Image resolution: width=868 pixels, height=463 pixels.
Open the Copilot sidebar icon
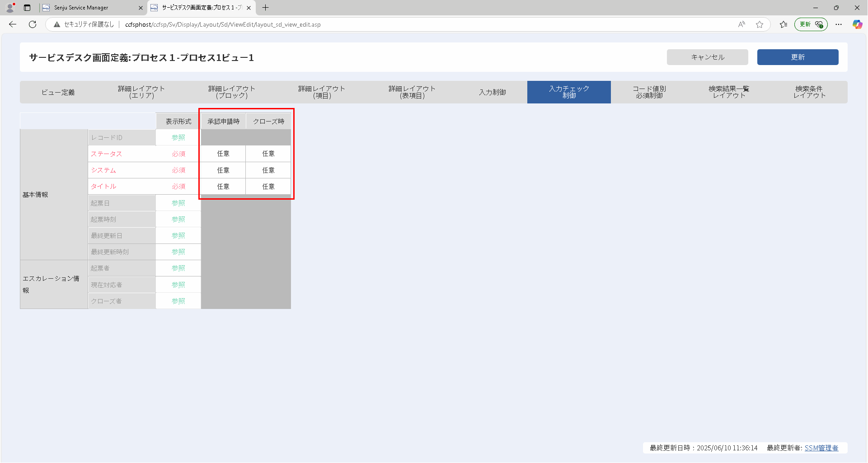point(857,24)
